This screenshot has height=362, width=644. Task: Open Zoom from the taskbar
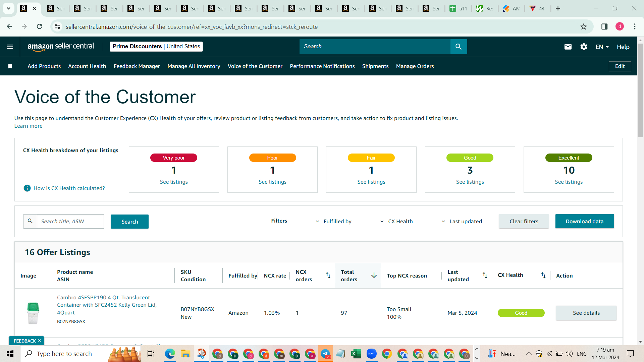371,354
